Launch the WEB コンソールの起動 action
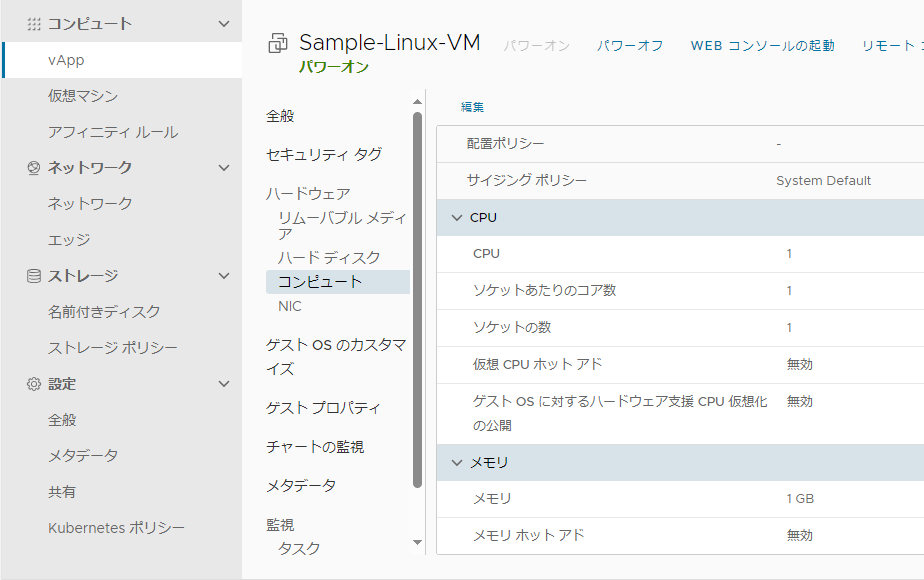 (x=762, y=46)
